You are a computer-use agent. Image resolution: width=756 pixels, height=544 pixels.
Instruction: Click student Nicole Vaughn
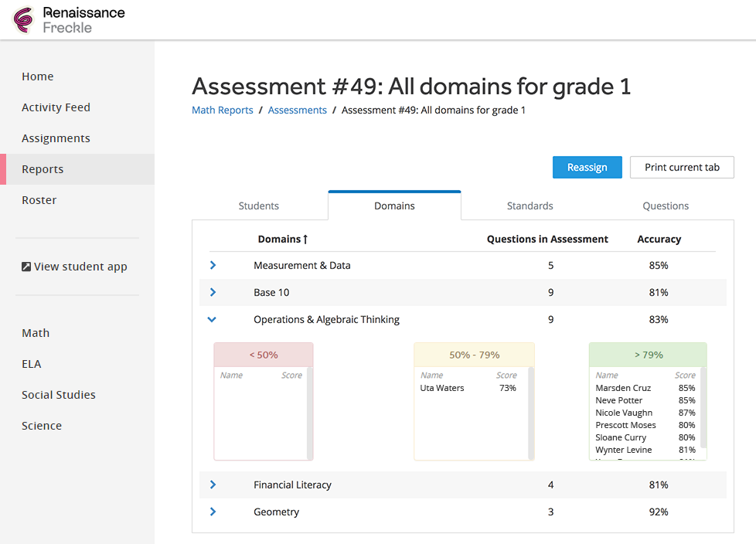click(x=624, y=413)
